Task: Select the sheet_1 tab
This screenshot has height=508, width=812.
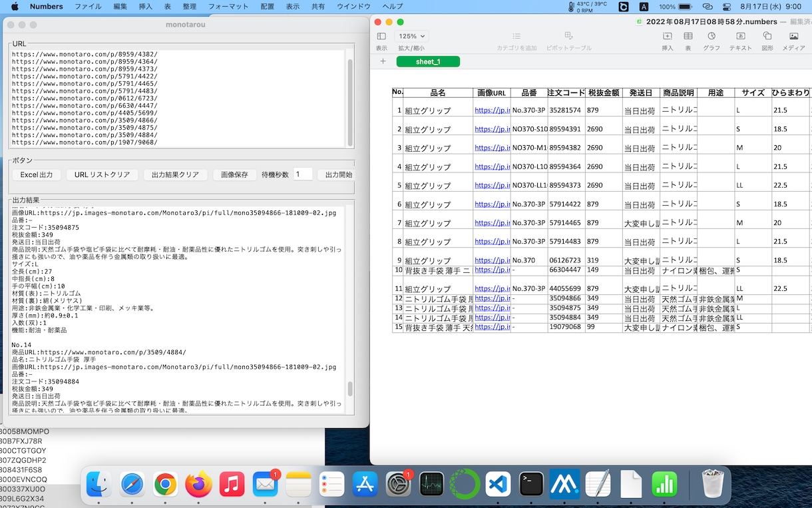Action: click(x=428, y=61)
